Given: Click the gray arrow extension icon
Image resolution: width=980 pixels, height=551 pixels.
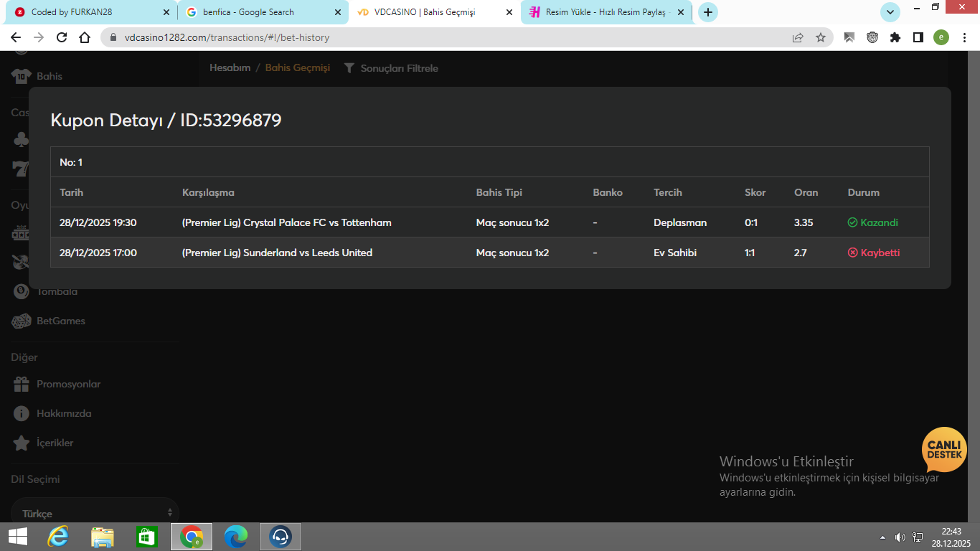Looking at the screenshot, I should tap(849, 37).
